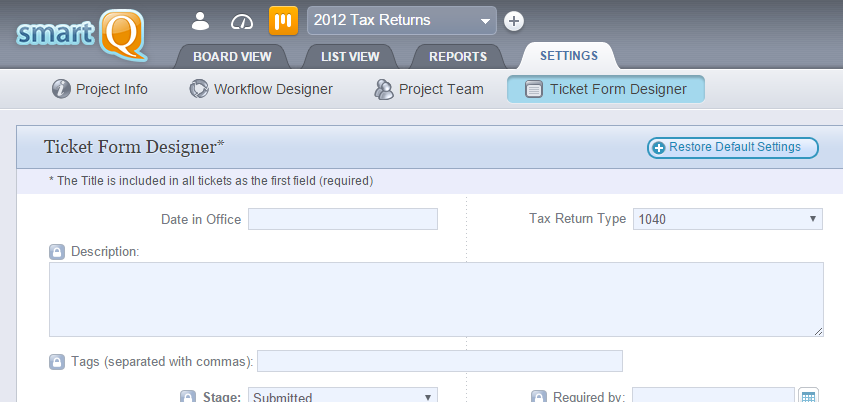Click inside the Description text area

tap(436, 299)
